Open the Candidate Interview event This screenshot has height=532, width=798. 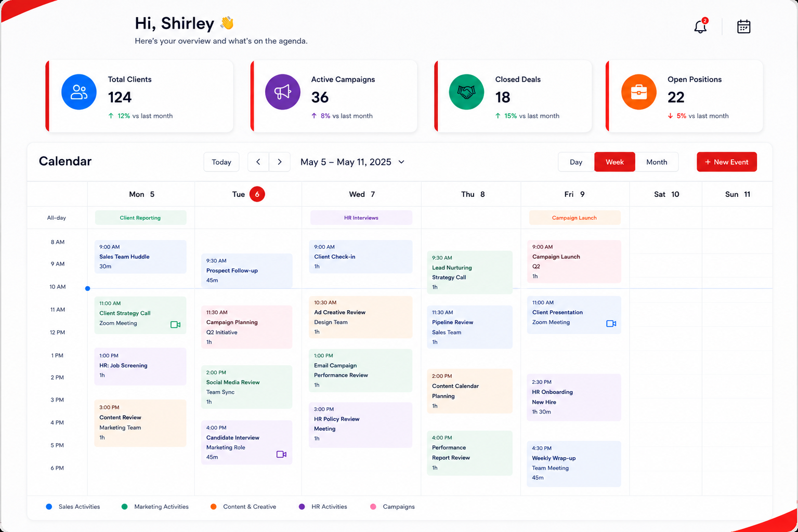coord(247,442)
